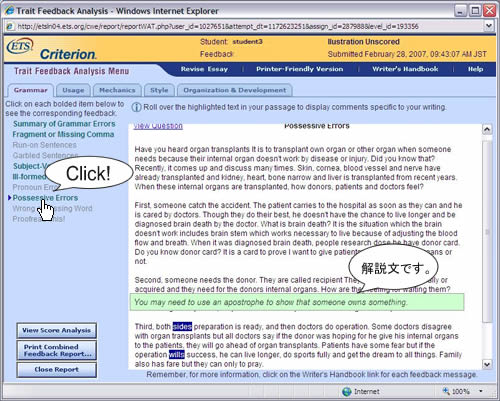Open the Organization & Development tab

tap(235, 90)
